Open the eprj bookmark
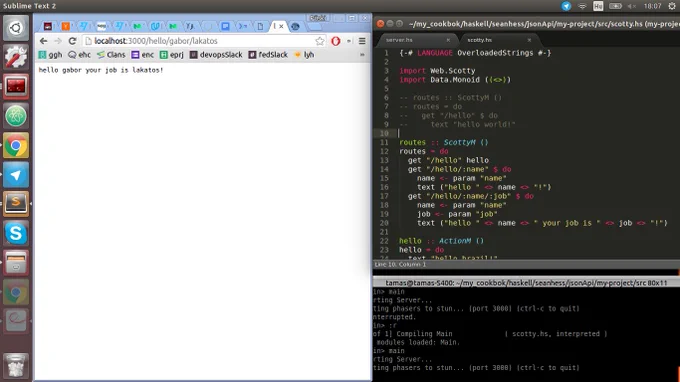 coord(172,55)
